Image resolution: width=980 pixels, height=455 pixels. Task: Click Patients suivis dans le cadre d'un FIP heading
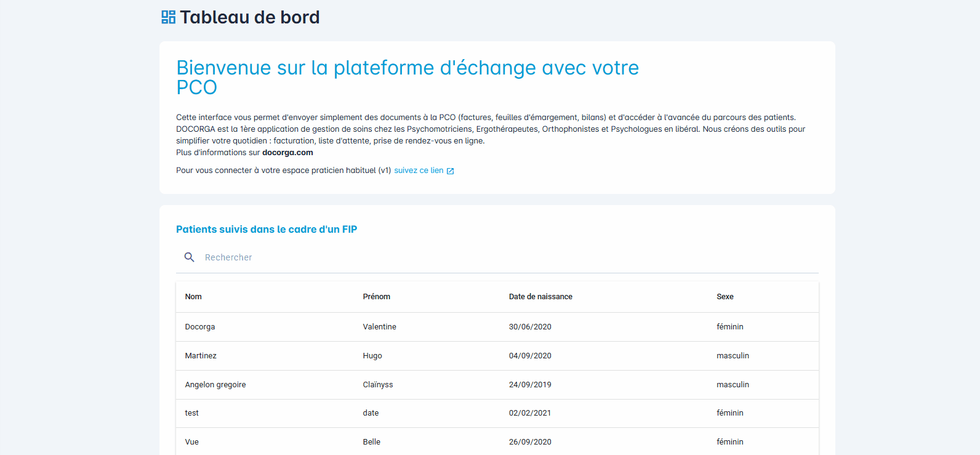pyautogui.click(x=267, y=229)
